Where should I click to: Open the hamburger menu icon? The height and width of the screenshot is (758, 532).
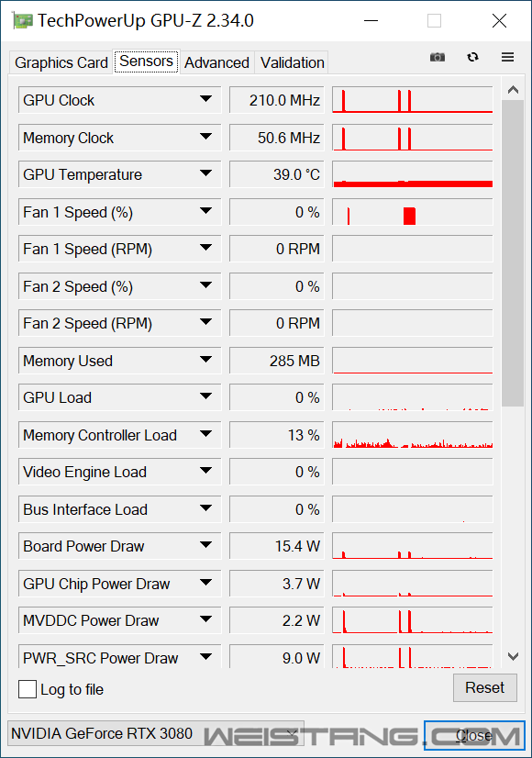pyautogui.click(x=507, y=57)
